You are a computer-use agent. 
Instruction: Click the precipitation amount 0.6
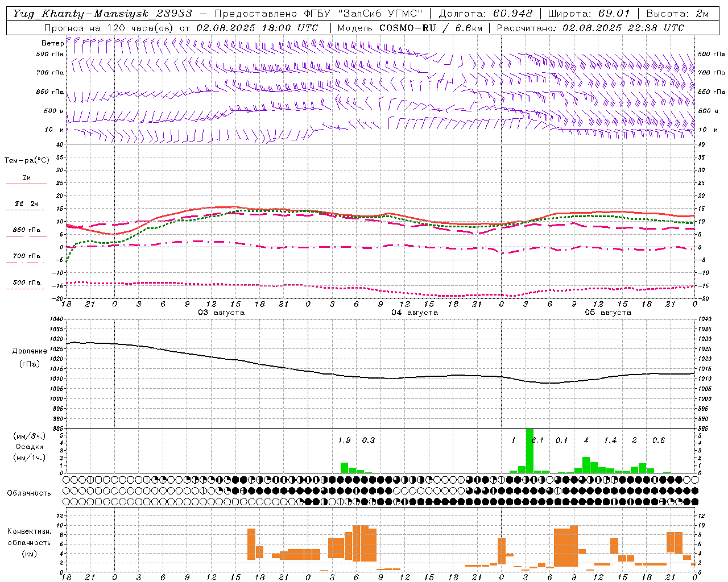click(659, 440)
